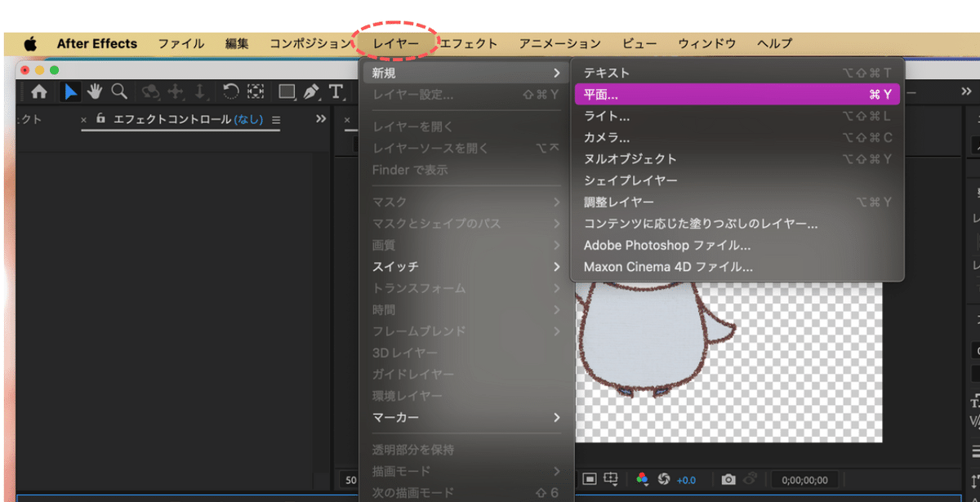
Task: Open the Apple menu
Action: [30, 44]
